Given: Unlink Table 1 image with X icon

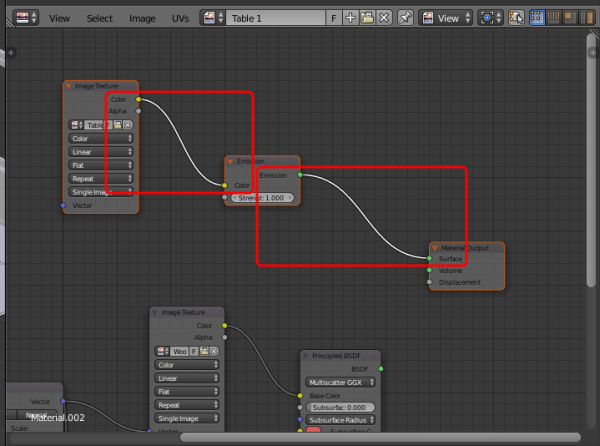Looking at the screenshot, I should pyautogui.click(x=384, y=18).
